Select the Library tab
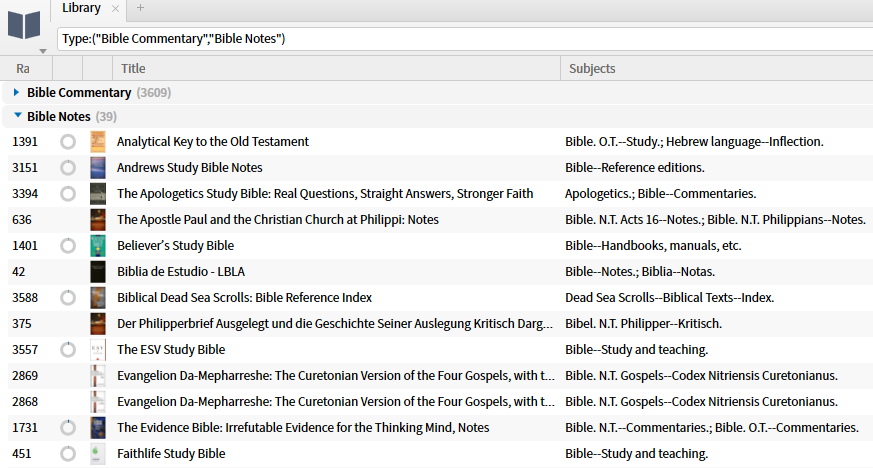The image size is (873, 468). 81,9
